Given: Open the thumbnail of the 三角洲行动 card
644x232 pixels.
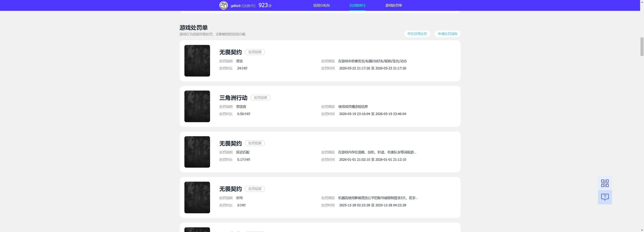Looking at the screenshot, I should pos(197,106).
